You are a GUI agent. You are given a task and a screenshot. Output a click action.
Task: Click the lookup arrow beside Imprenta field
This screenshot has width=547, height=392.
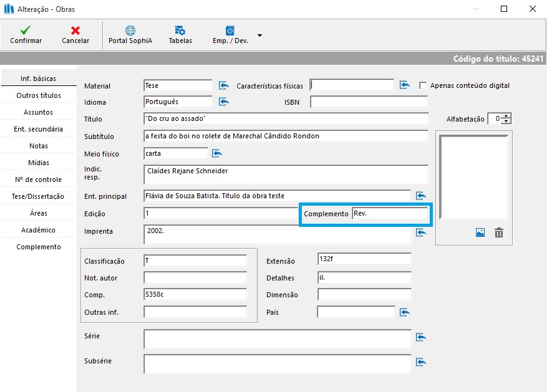(421, 232)
